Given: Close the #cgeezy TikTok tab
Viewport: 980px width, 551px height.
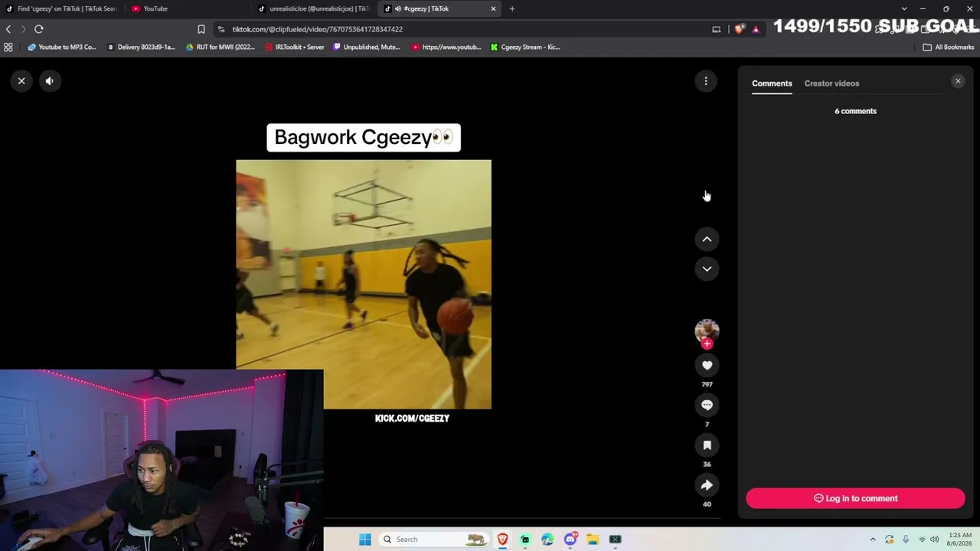Looking at the screenshot, I should coord(493,8).
